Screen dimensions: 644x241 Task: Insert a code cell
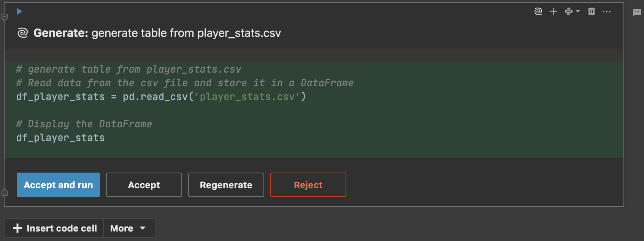54,228
